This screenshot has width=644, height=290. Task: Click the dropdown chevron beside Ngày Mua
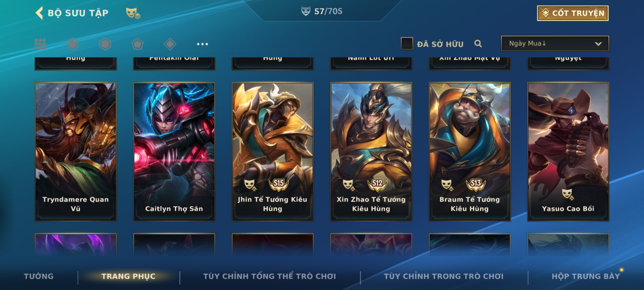point(598,44)
